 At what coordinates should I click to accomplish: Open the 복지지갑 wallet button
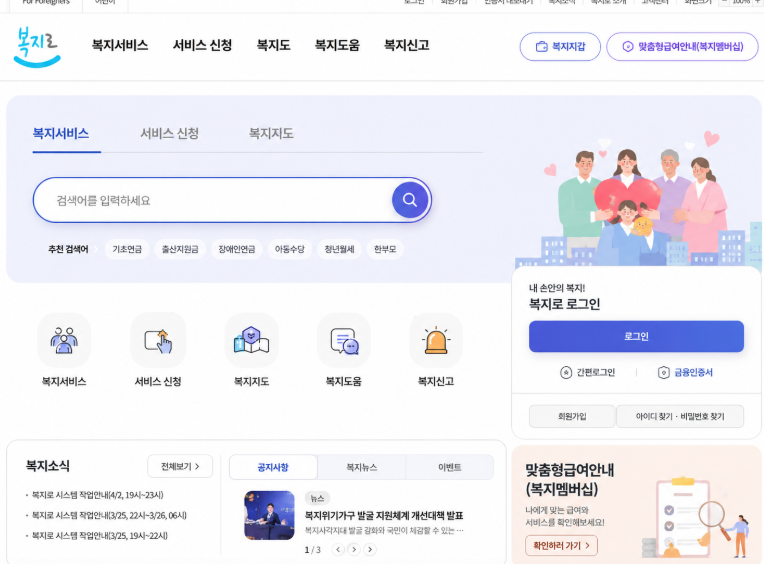pos(560,47)
